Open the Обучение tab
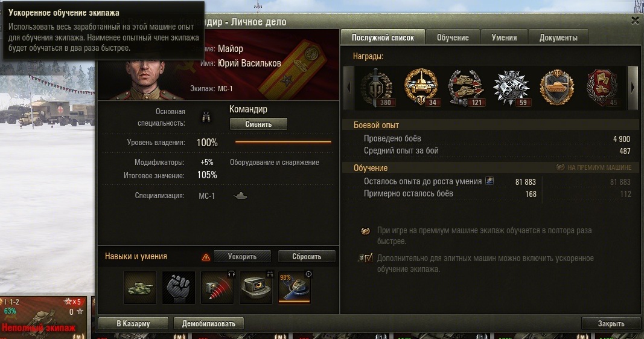The image size is (644, 339). 453,37
